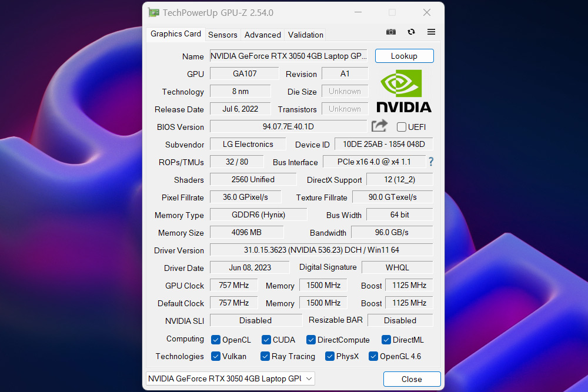The height and width of the screenshot is (392, 588).
Task: Click the Technology value 8 nm
Action: pos(240,91)
